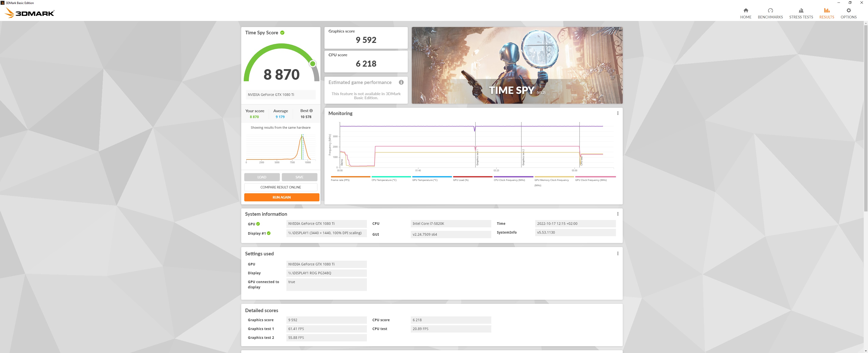This screenshot has height=353, width=868.
Task: Restore down the 3DMark window
Action: click(x=850, y=3)
